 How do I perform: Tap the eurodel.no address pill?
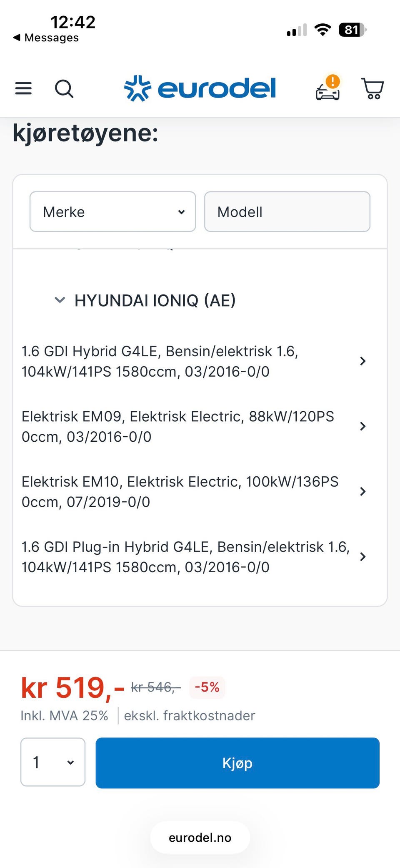[x=200, y=838]
